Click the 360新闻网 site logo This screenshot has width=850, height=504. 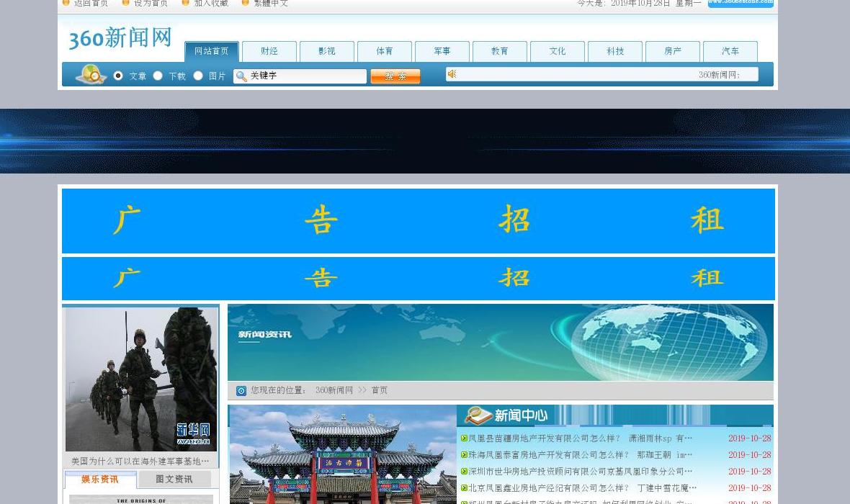(120, 38)
